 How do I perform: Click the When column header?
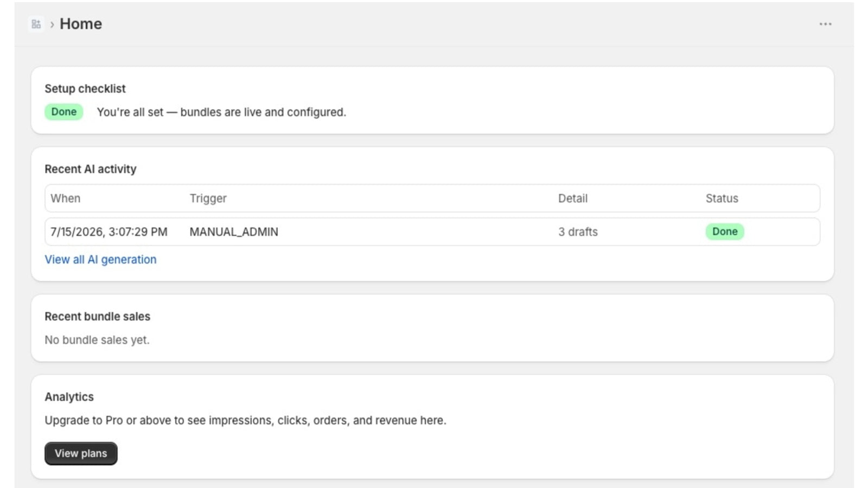[x=66, y=198]
